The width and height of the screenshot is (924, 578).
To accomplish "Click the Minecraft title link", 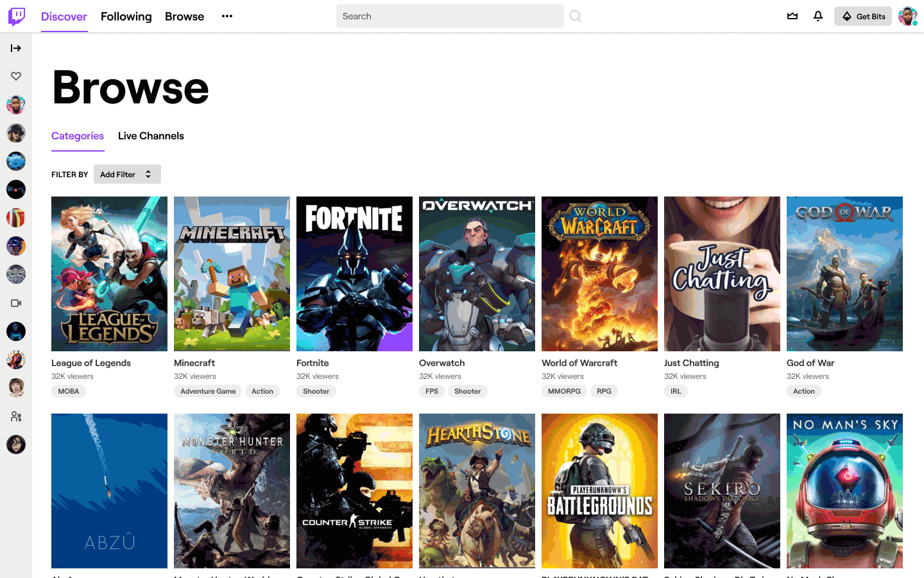I will click(x=194, y=363).
